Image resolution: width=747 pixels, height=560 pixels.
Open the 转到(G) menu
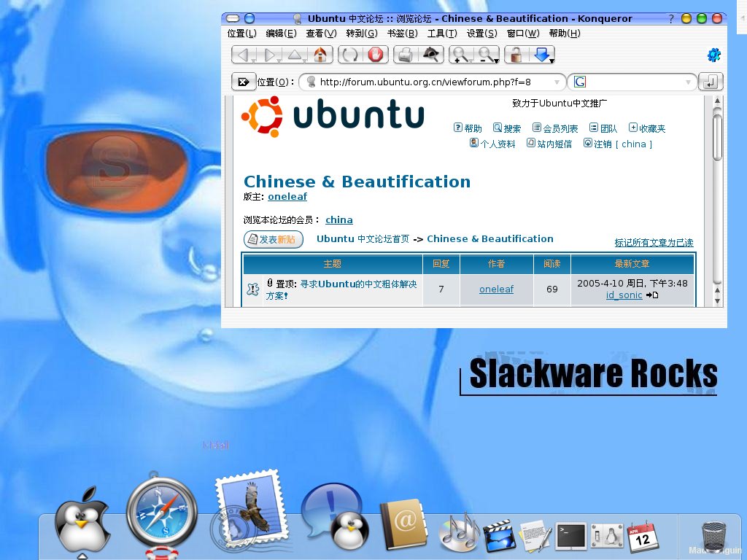[362, 34]
